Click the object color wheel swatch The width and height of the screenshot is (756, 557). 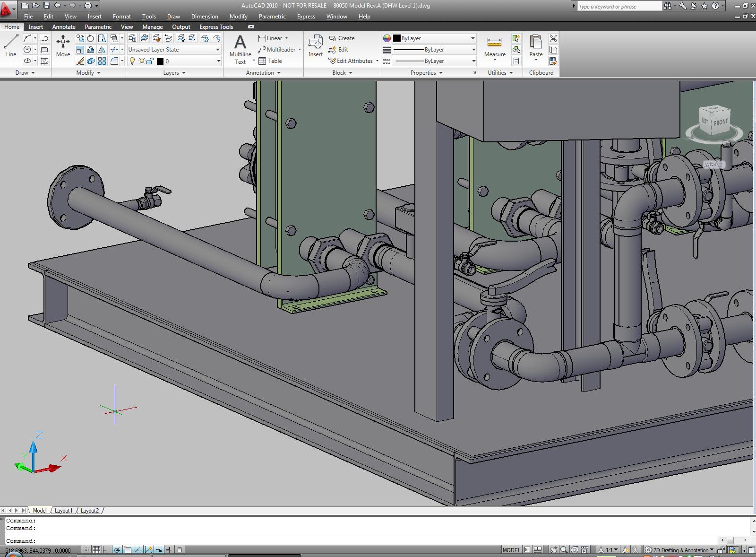(x=387, y=38)
